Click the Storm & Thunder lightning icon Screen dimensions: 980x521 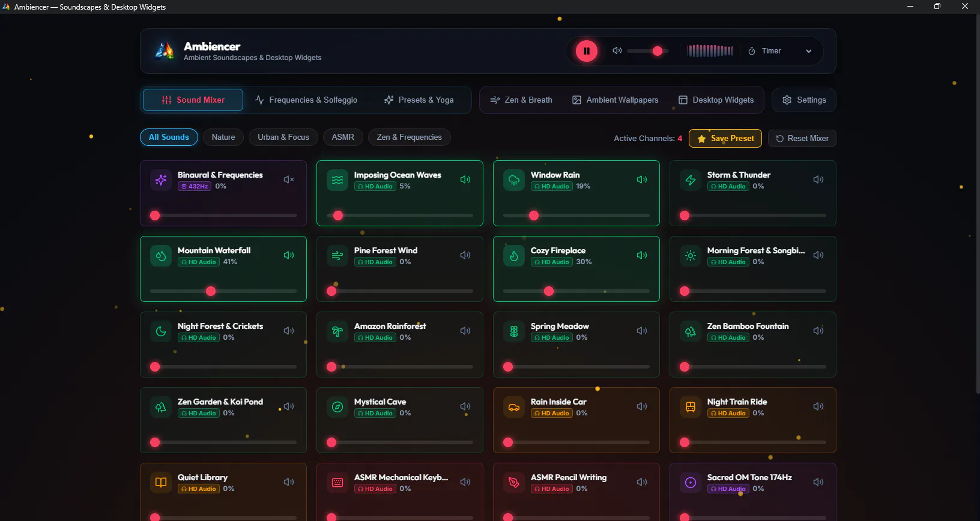[x=691, y=180]
